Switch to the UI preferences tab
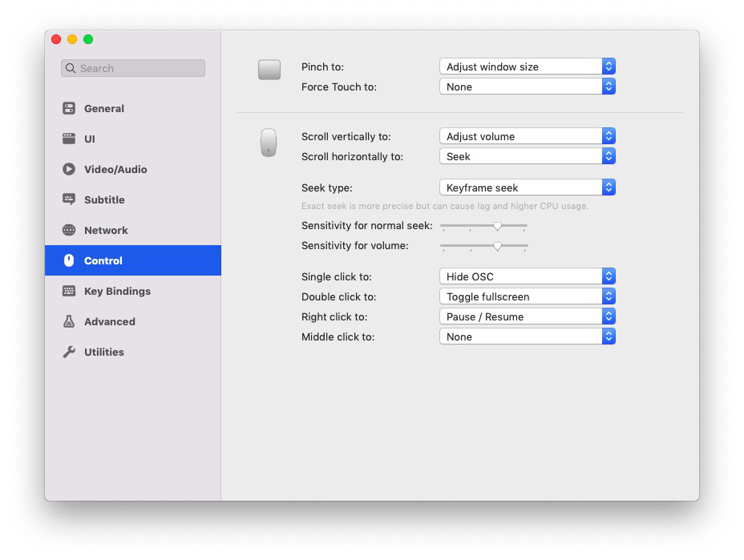The height and width of the screenshot is (560, 744). [x=133, y=139]
